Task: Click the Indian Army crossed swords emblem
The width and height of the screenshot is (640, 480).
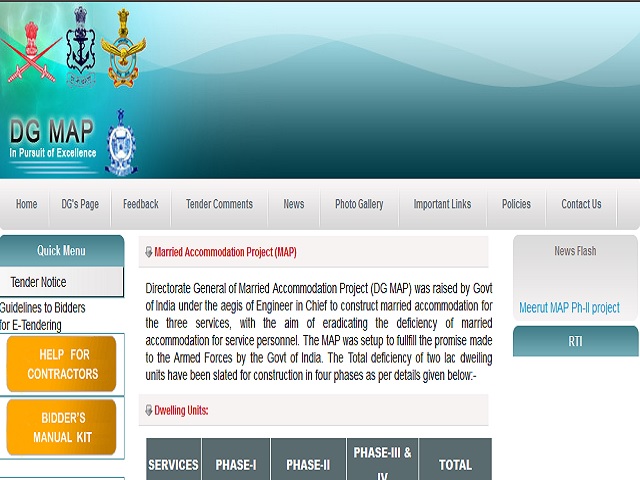Action: tap(31, 52)
